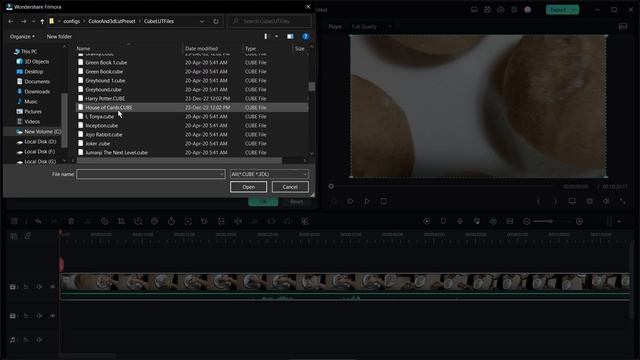Mute the video track containing the clip
Viewport: 640px width, 360px height.
(39, 287)
